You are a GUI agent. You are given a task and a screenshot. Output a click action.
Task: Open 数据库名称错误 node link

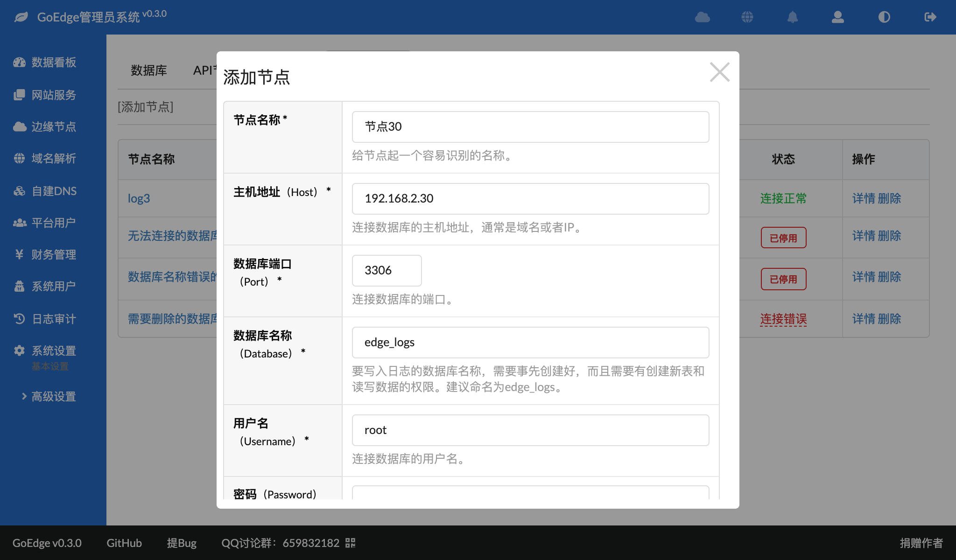coord(172,277)
